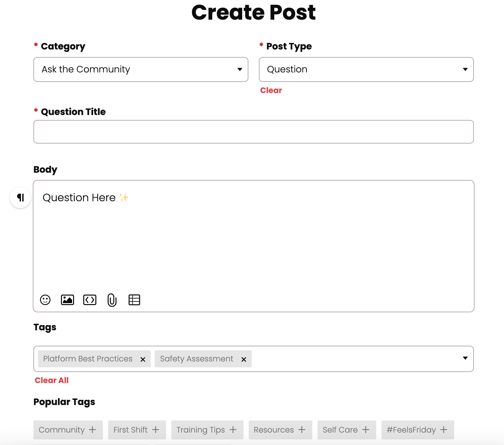Focus the Question Title input field

click(x=254, y=132)
